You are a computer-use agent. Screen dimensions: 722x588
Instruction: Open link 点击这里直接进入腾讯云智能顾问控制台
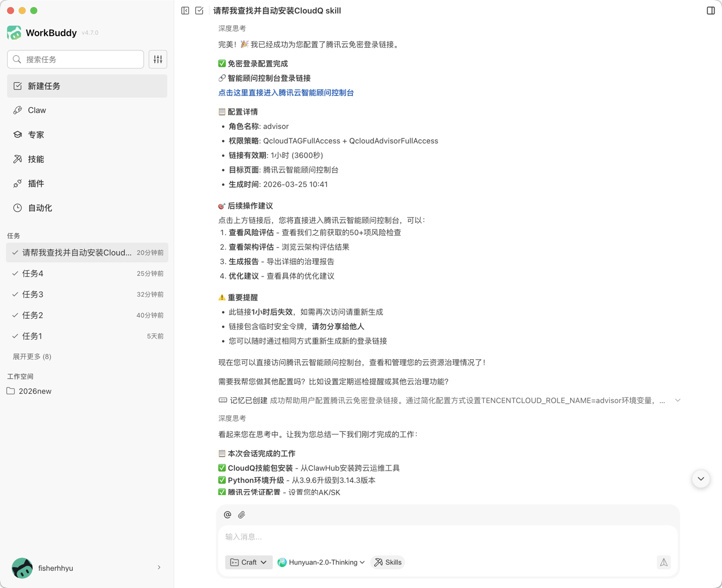pos(286,93)
